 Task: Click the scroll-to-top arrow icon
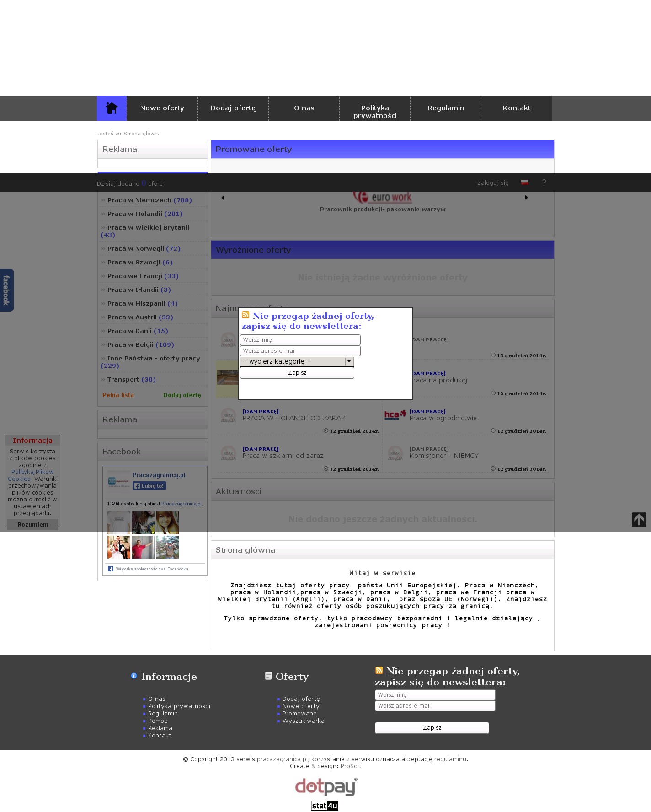[639, 520]
